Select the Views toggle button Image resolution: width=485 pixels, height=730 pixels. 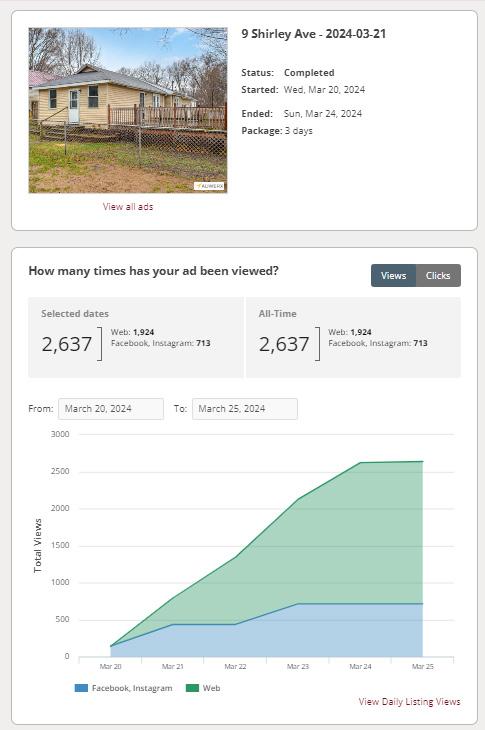(x=393, y=276)
